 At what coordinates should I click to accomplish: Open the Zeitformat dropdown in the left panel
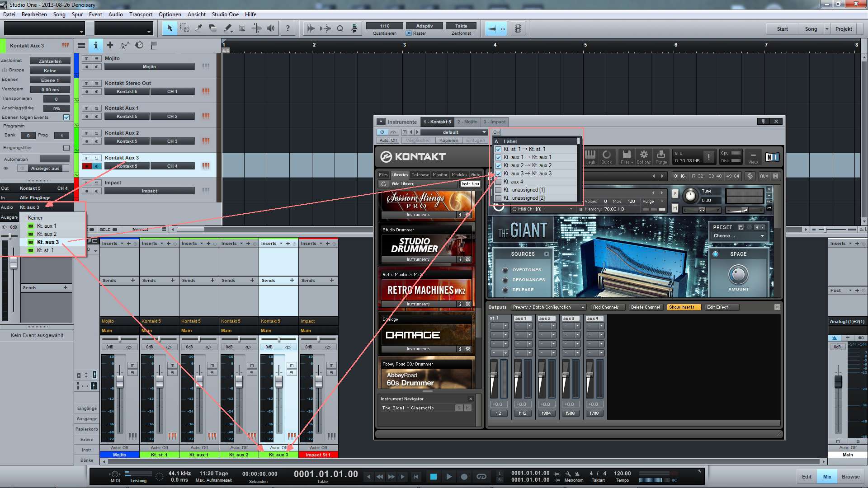coord(50,60)
